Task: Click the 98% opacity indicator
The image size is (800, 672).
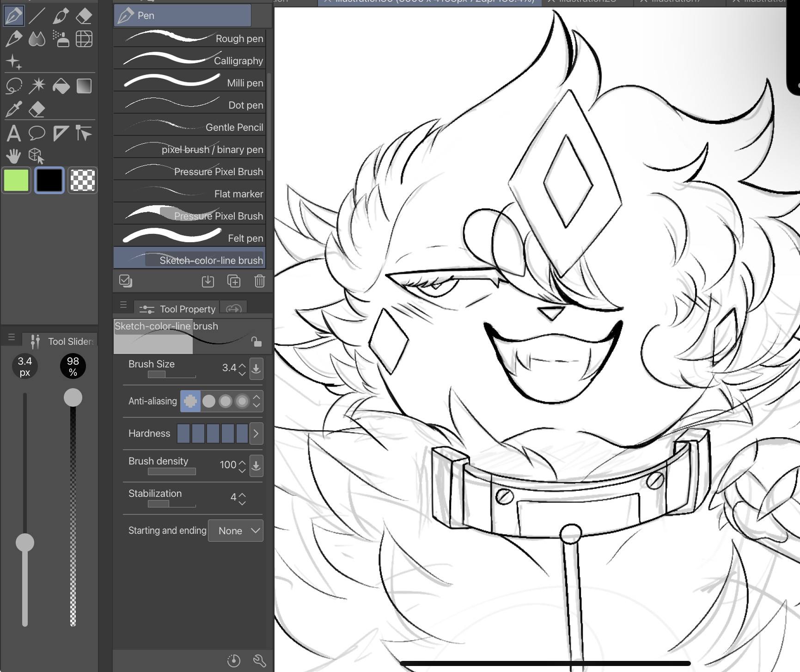Action: [x=73, y=367]
